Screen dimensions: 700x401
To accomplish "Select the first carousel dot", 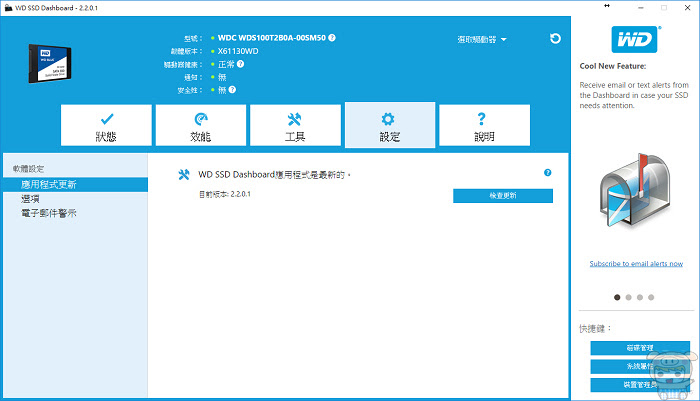I will [617, 297].
